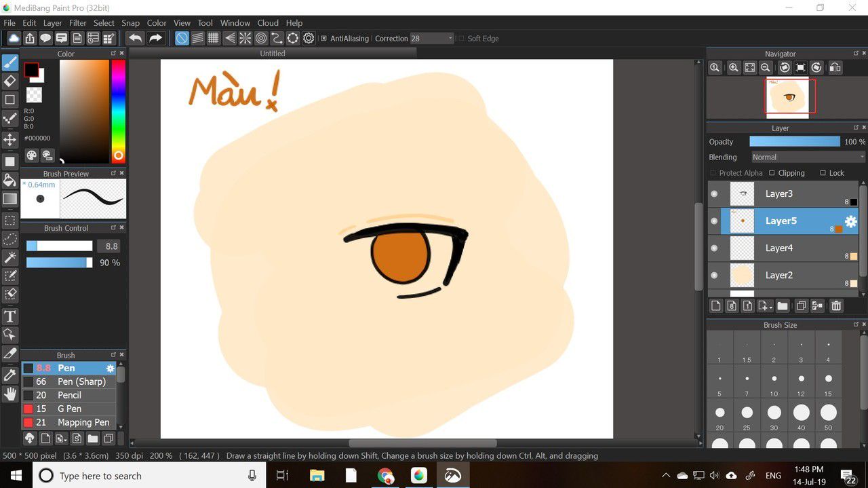Select the Bucket fill tool
Viewport: 868px width, 488px height.
[10, 180]
